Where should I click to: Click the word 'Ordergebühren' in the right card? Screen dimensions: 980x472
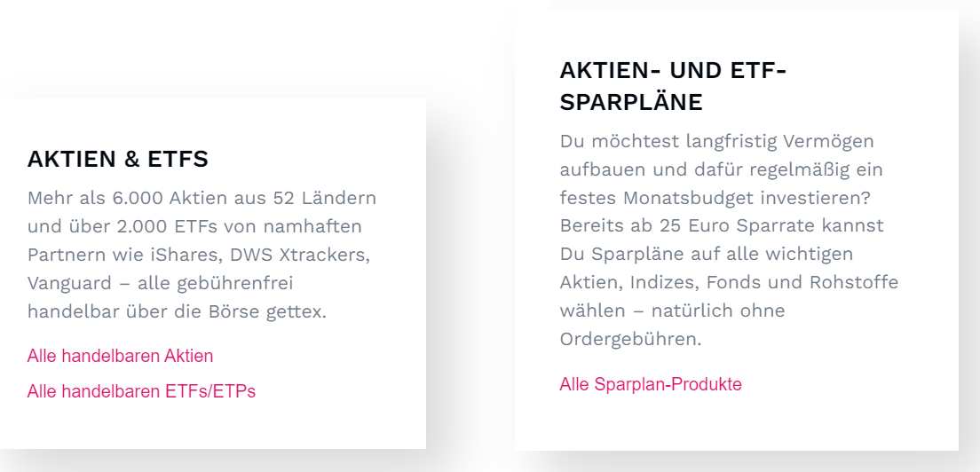pyautogui.click(x=628, y=340)
